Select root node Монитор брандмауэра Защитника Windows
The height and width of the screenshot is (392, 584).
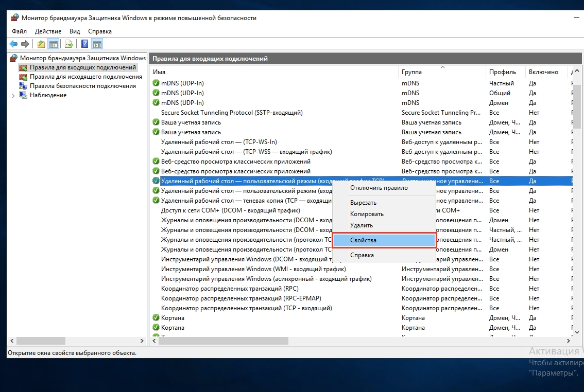coord(82,58)
